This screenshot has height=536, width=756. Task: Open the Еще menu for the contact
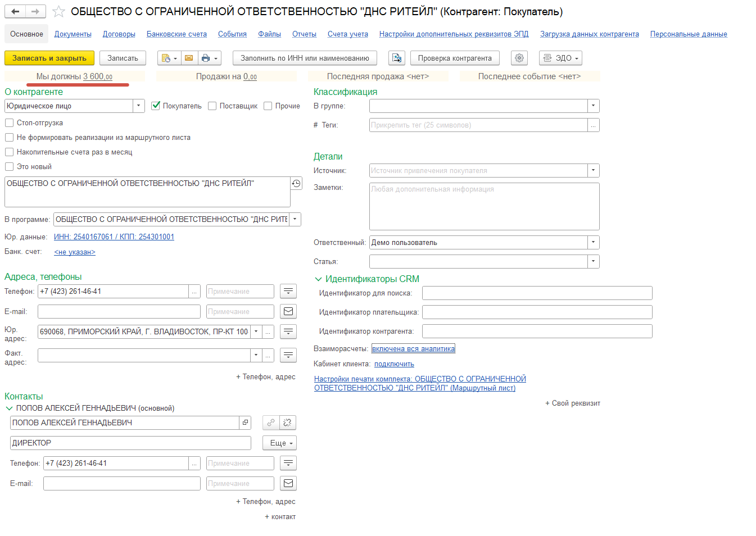coord(279,443)
